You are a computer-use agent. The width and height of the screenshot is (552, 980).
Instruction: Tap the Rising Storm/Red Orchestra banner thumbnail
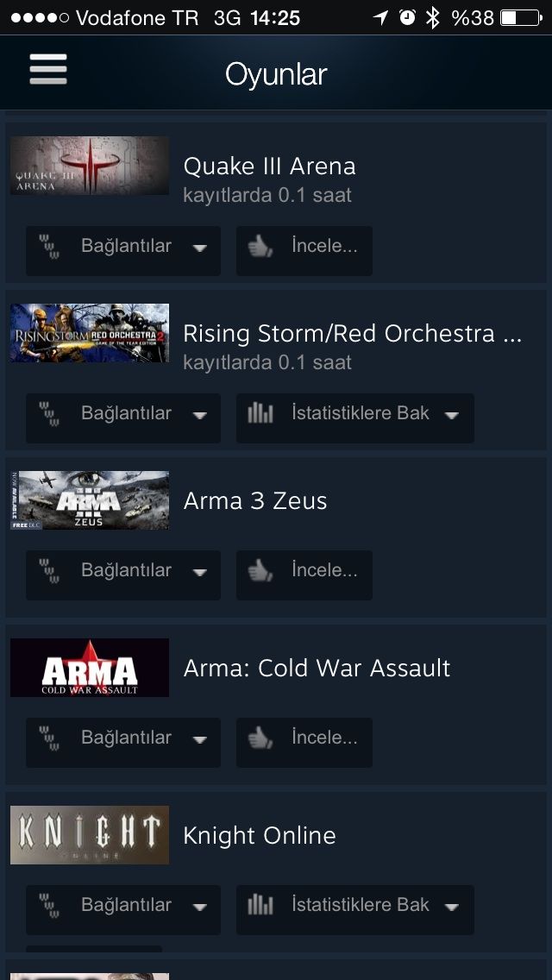(90, 333)
